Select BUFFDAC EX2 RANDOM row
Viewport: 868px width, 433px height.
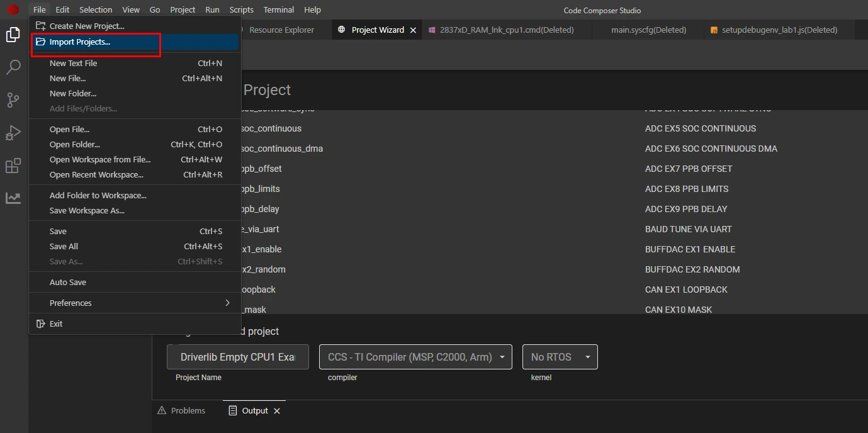pos(510,269)
